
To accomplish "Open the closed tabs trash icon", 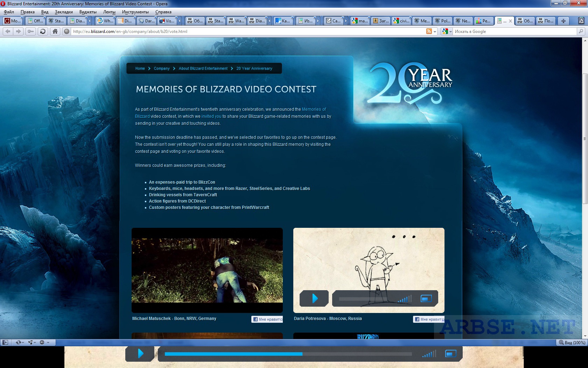I will point(581,21).
